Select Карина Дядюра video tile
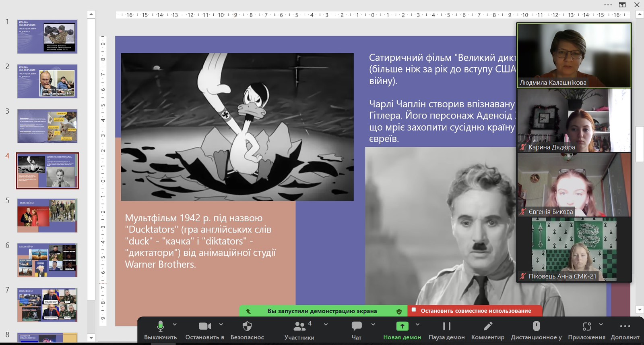The height and width of the screenshot is (345, 644). (574, 121)
